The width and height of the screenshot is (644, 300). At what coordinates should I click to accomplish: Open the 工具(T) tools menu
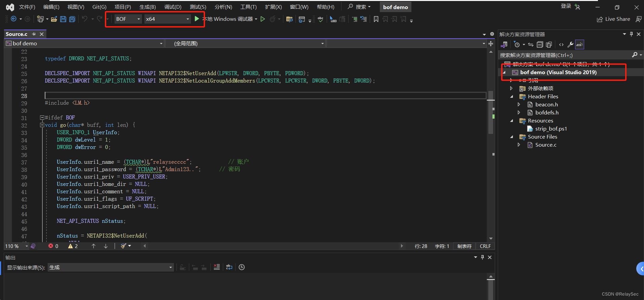pos(248,7)
